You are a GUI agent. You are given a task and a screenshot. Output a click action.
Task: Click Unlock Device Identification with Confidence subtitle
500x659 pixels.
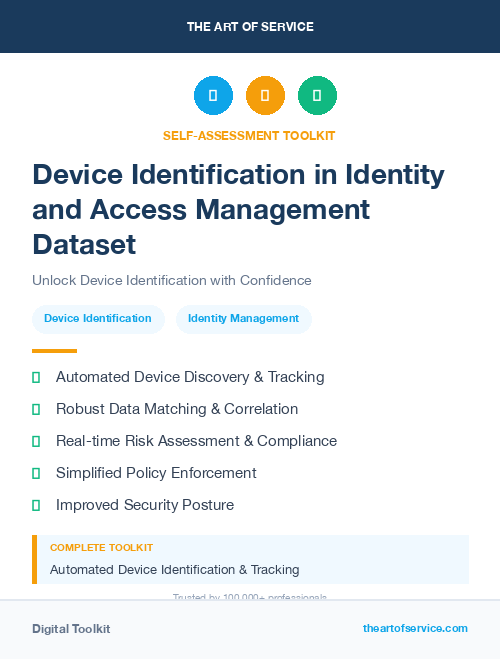(172, 280)
